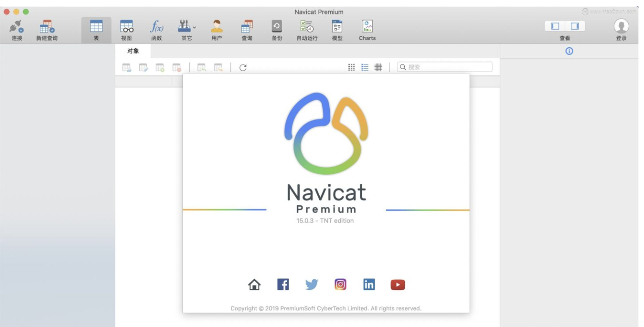Click the new table plus icon
Screen dimensions: 644x327
pos(160,68)
